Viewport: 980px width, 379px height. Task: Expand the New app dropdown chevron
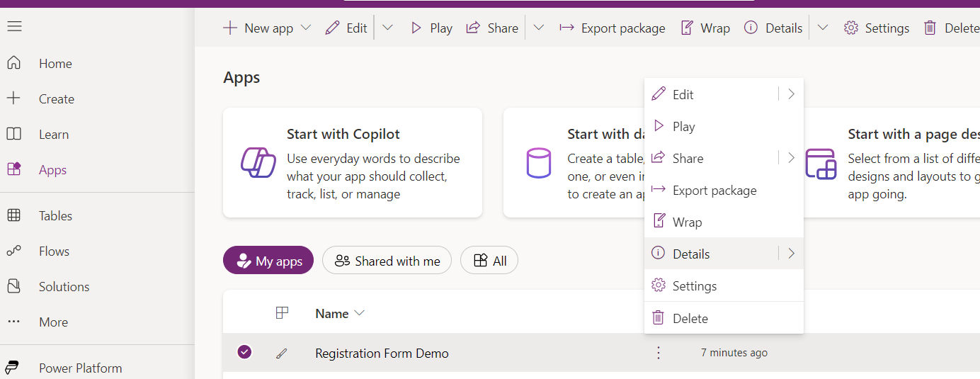click(306, 28)
